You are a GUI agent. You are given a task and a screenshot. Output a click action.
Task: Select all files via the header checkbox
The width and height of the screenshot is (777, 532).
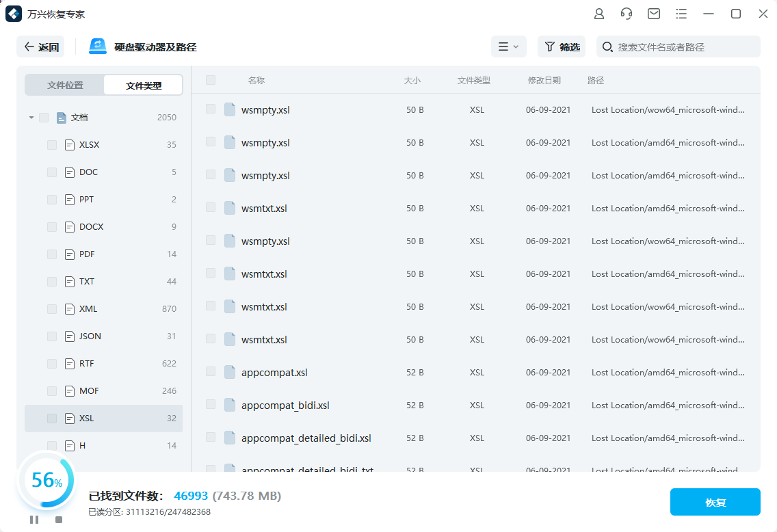pyautogui.click(x=210, y=79)
